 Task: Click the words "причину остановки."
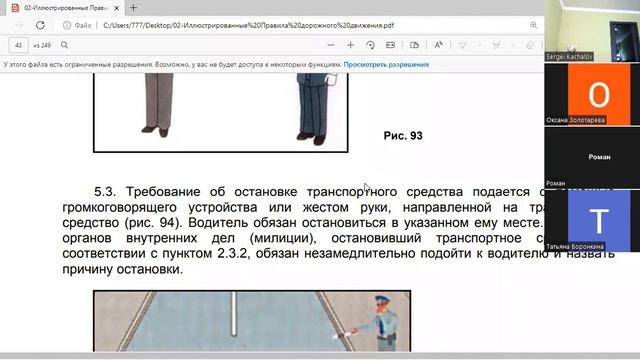(123, 269)
